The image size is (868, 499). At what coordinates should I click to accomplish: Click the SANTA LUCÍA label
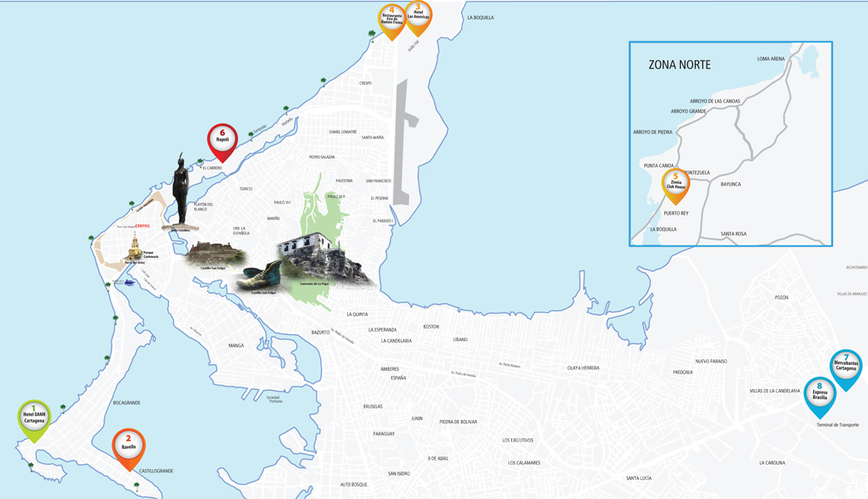[x=639, y=478]
